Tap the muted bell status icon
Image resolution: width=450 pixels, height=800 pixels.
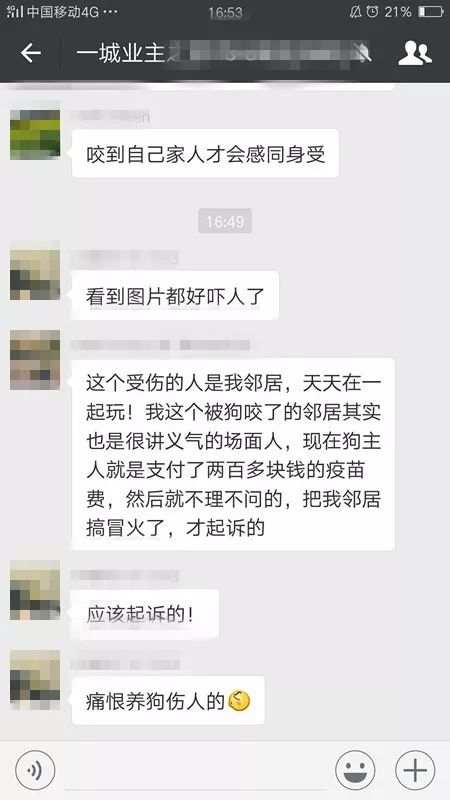click(356, 12)
